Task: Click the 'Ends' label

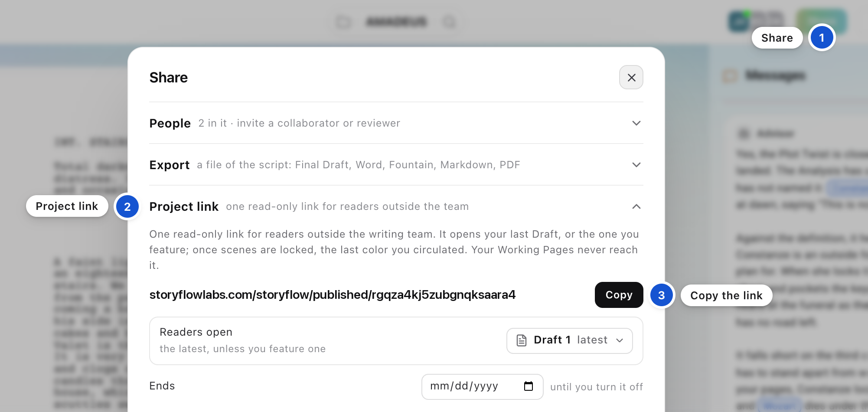Action: [x=162, y=386]
